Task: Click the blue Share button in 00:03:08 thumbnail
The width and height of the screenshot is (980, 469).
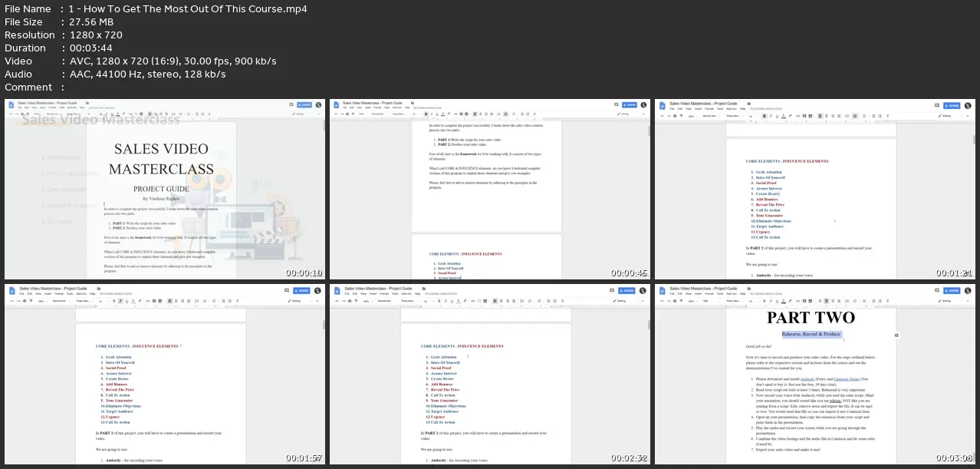Action: click(x=951, y=290)
